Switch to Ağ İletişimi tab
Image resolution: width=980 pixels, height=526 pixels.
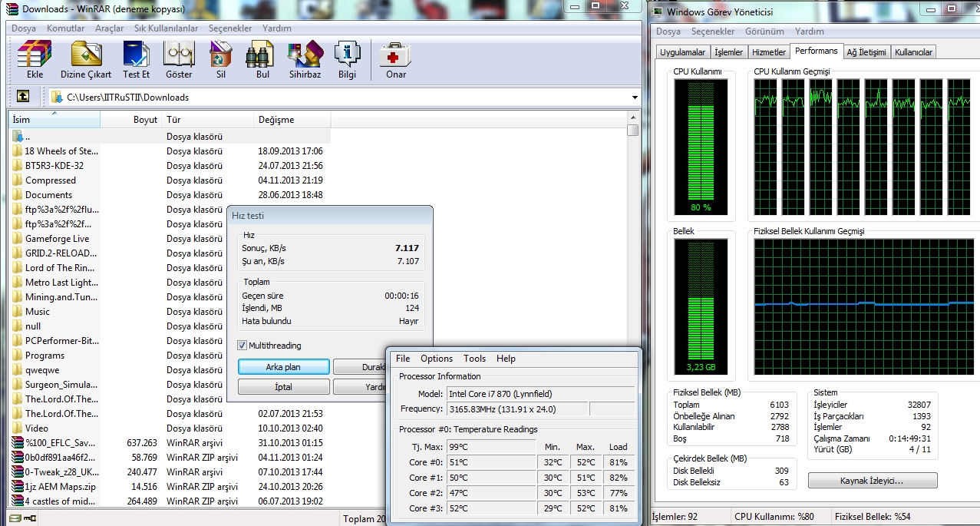[x=866, y=52]
